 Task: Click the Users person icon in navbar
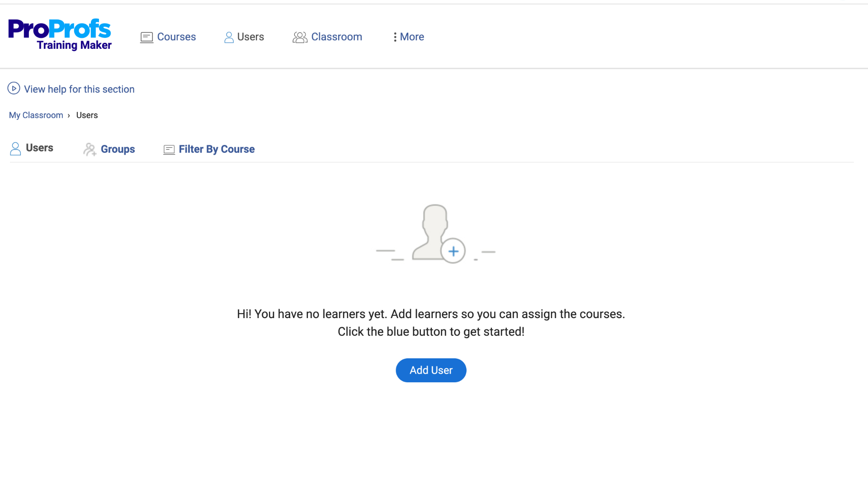pyautogui.click(x=229, y=37)
